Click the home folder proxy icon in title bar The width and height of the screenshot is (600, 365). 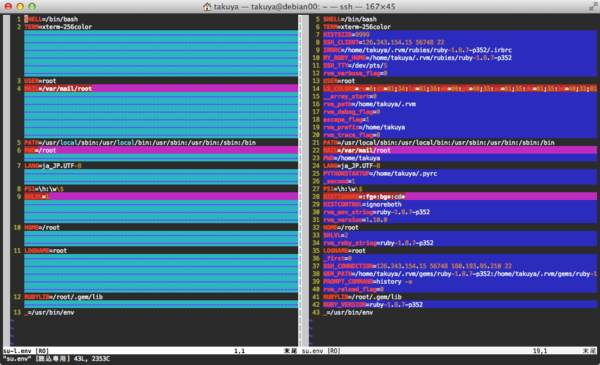[x=207, y=7]
